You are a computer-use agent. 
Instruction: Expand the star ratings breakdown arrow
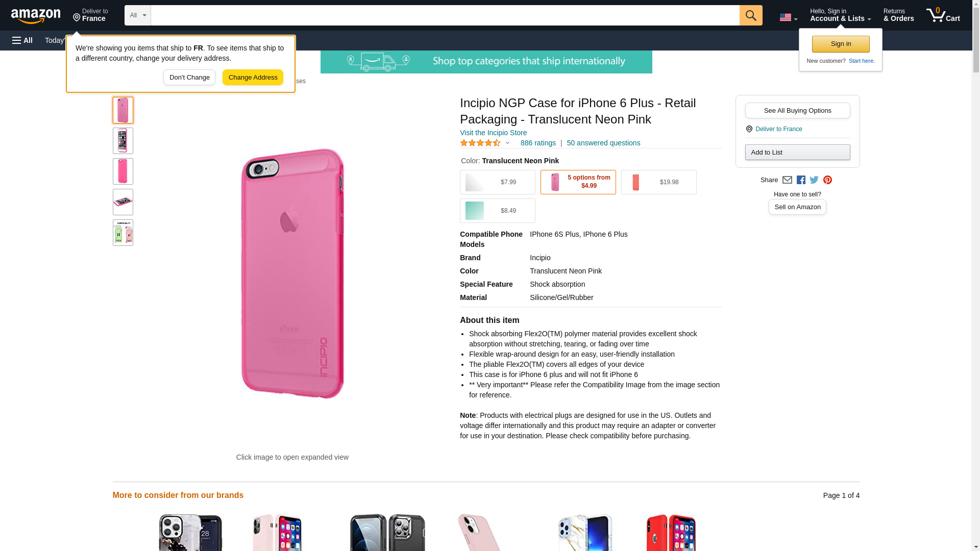point(507,143)
